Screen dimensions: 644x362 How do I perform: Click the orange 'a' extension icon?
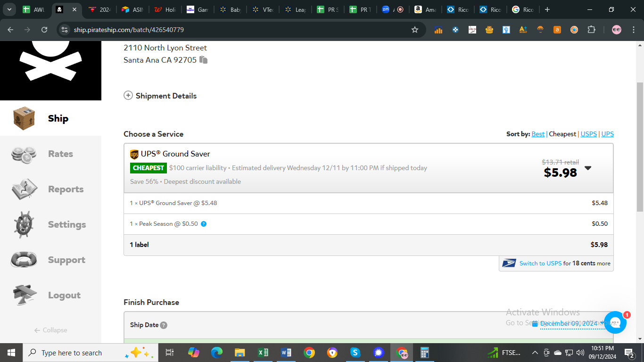[557, 30]
